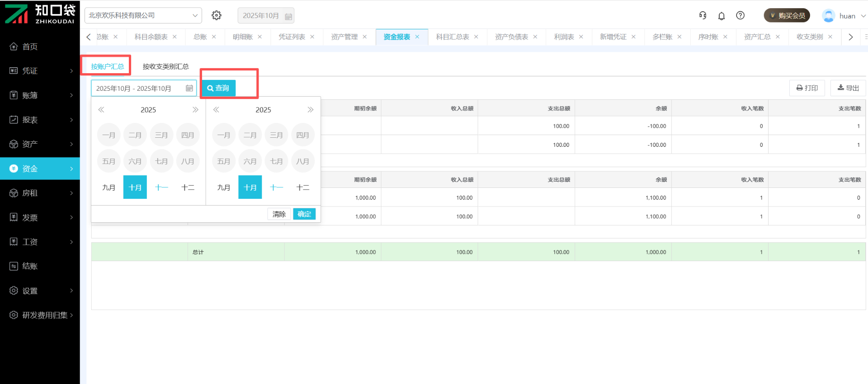Switch to the 资产负债表 tab
The height and width of the screenshot is (384, 868).
[511, 37]
